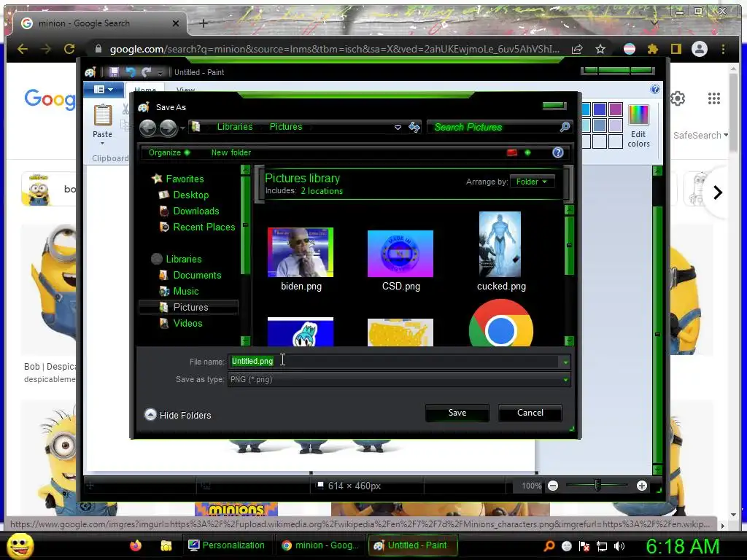Viewport: 747px width, 560px height.
Task: Click Paint's Undo arrow icon
Action: click(x=131, y=72)
